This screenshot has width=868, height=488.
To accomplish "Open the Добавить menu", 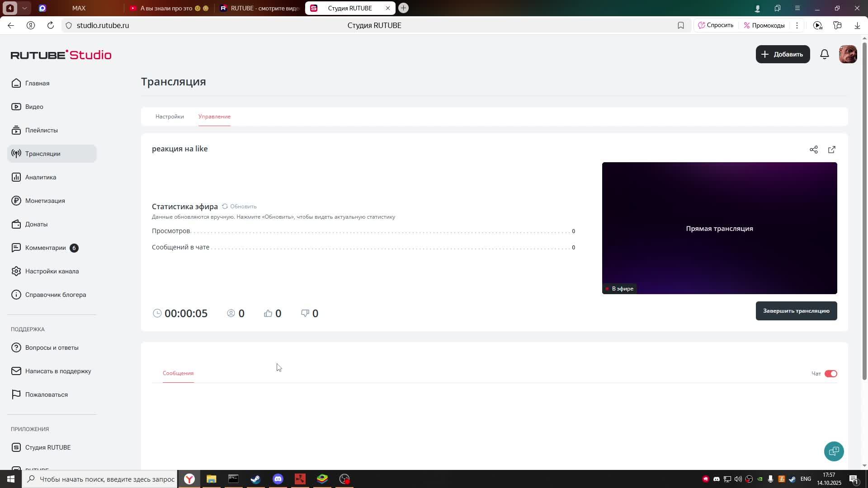I will (x=783, y=54).
